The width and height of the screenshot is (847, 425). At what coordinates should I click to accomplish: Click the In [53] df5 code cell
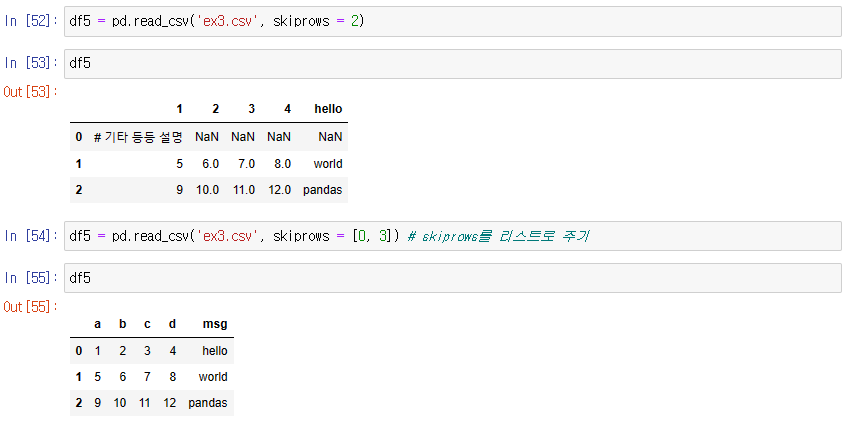453,64
